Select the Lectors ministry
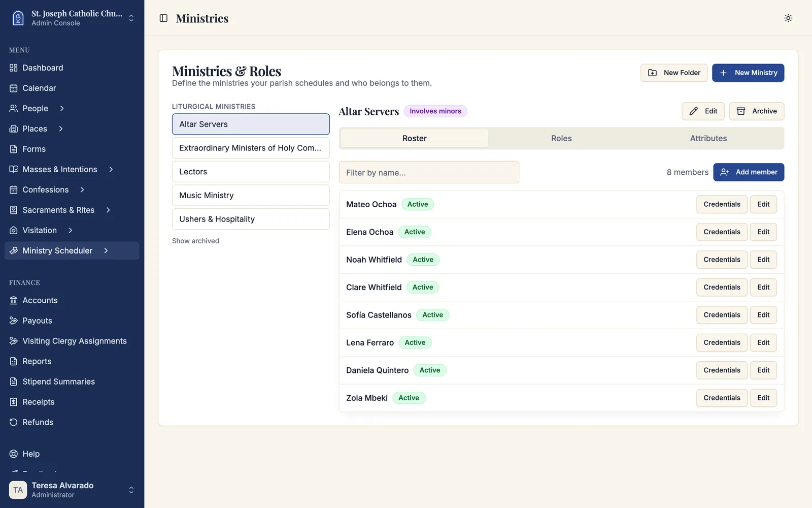Image resolution: width=812 pixels, height=508 pixels. [251, 172]
